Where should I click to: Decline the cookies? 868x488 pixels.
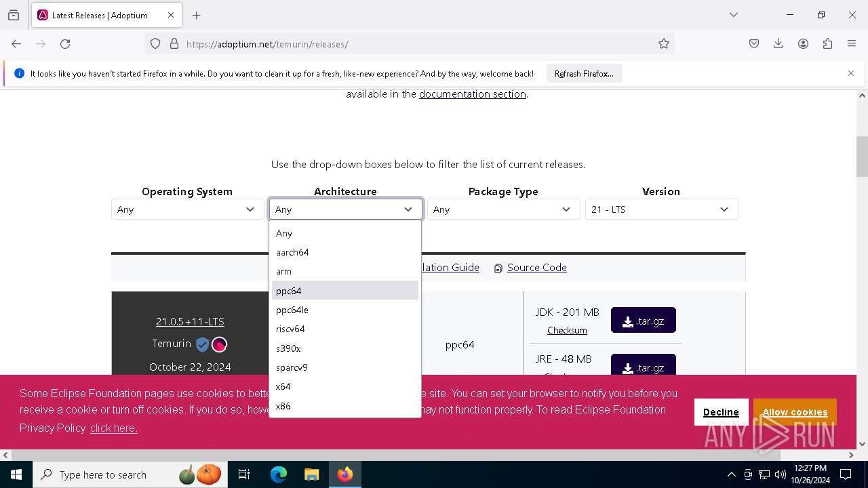(x=721, y=412)
